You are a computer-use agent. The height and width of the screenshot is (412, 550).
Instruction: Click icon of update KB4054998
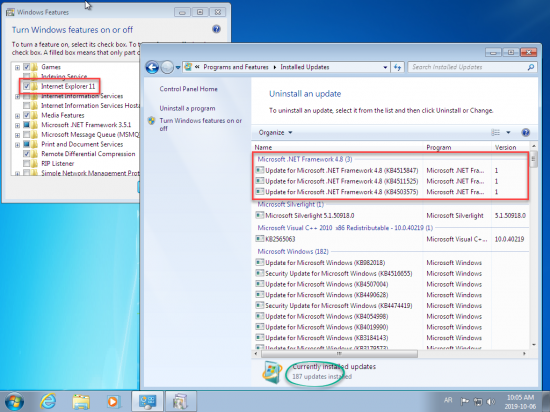coord(260,316)
